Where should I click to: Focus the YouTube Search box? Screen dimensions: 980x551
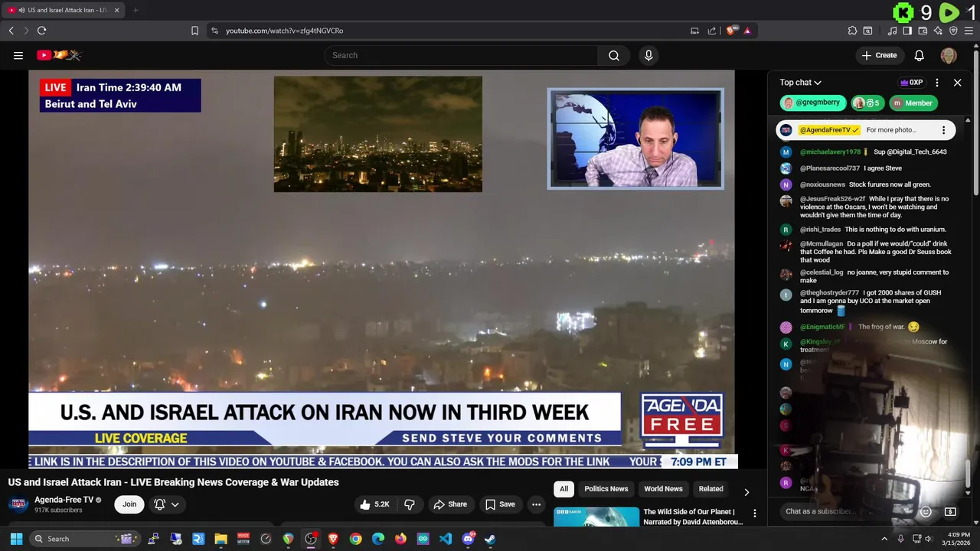point(461,55)
